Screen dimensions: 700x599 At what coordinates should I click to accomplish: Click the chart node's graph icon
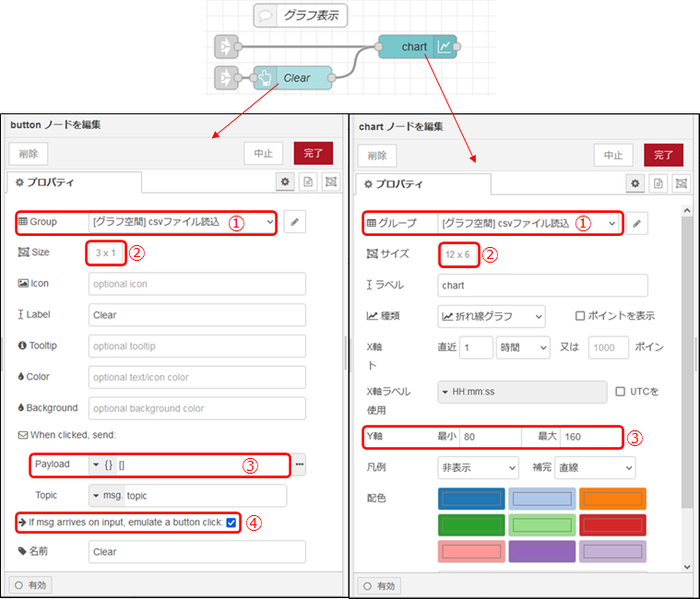tap(445, 46)
